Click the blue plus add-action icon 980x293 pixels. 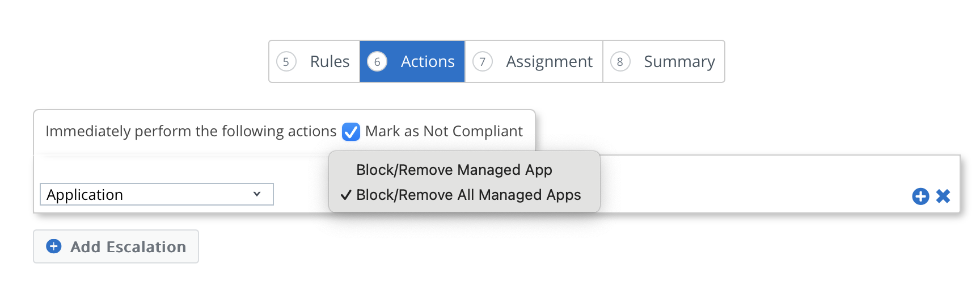[x=920, y=196]
